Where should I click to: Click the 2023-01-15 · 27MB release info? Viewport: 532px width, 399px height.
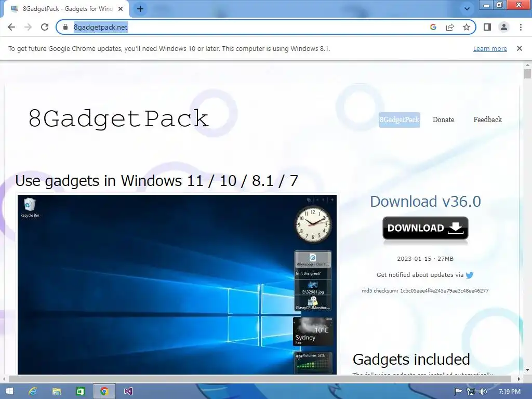425,259
